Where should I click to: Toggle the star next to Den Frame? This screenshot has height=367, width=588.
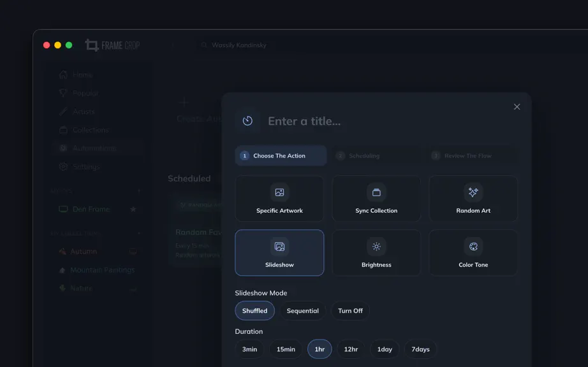133,209
